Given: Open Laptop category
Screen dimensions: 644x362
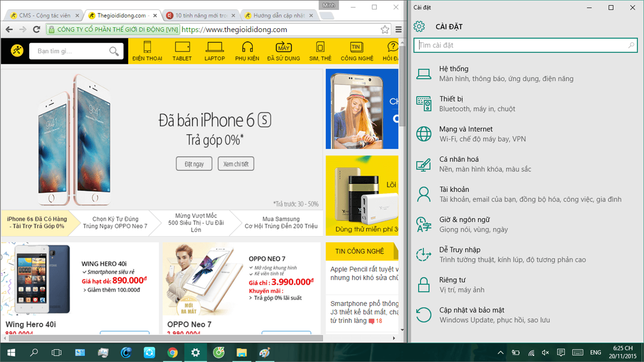Looking at the screenshot, I should point(215,52).
